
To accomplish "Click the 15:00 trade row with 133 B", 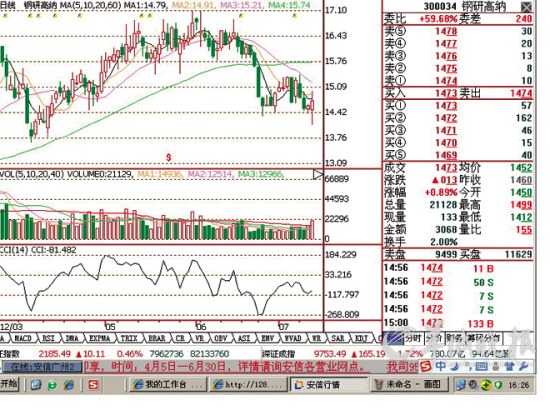I will [458, 323].
